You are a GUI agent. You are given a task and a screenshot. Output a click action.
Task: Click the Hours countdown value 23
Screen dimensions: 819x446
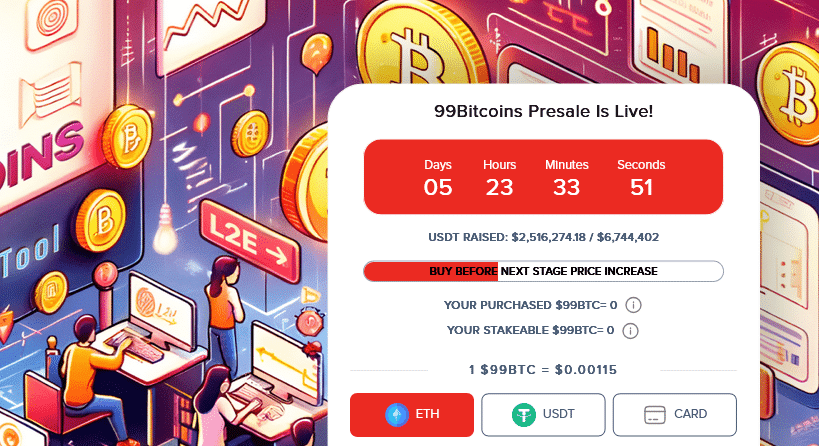[x=499, y=187]
